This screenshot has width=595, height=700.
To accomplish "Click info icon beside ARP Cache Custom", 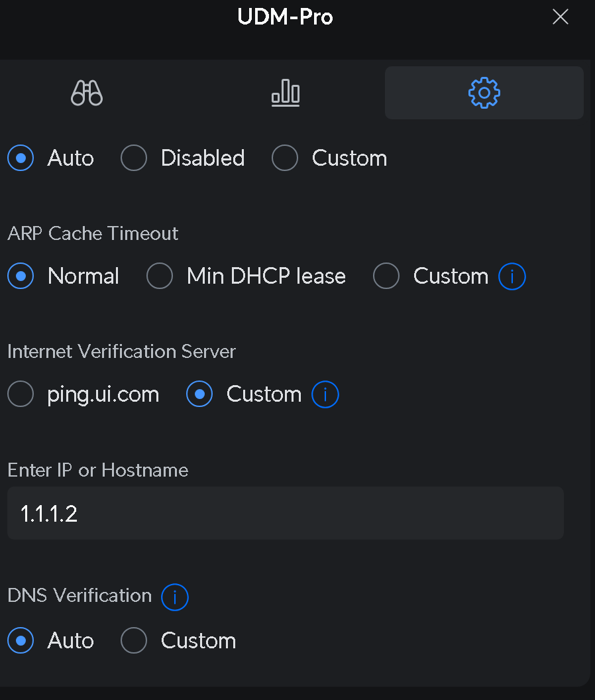I will click(512, 276).
